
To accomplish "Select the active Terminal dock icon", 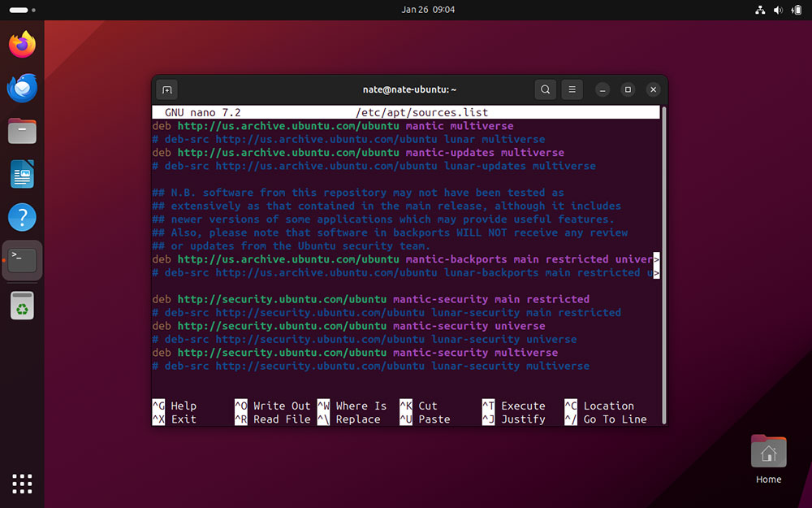I will pyautogui.click(x=22, y=260).
